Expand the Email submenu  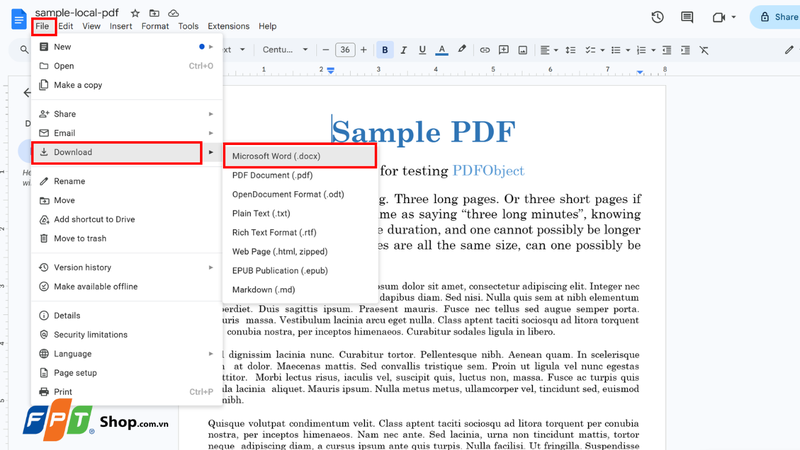point(127,133)
